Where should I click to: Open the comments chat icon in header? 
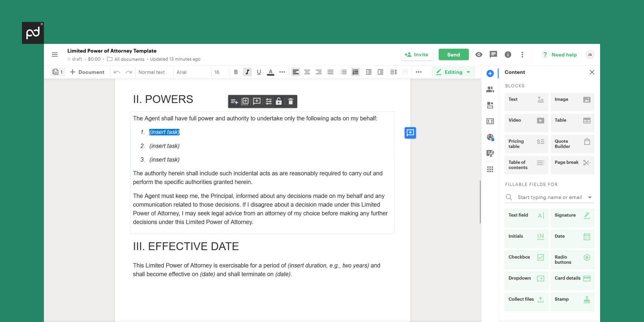493,55
